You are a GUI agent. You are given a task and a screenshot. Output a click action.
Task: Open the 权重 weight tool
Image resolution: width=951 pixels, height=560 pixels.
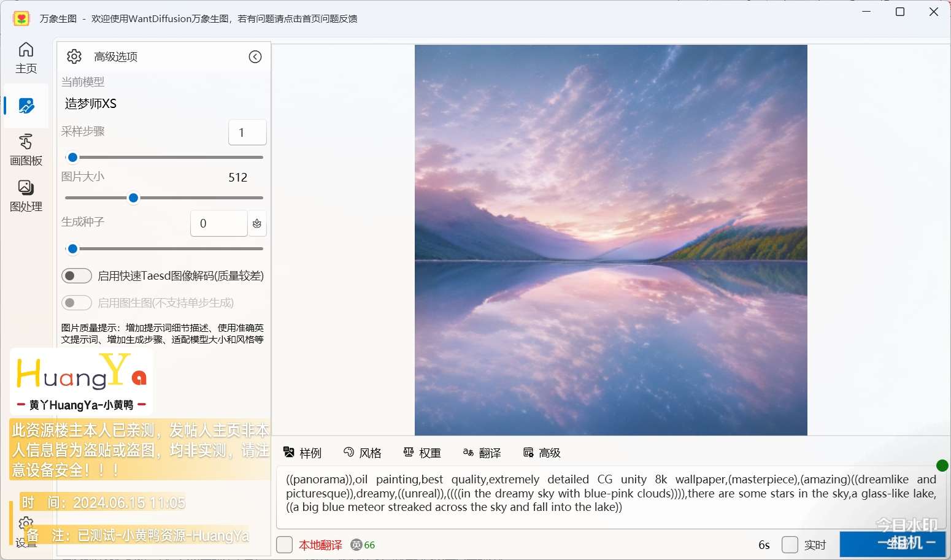(422, 453)
